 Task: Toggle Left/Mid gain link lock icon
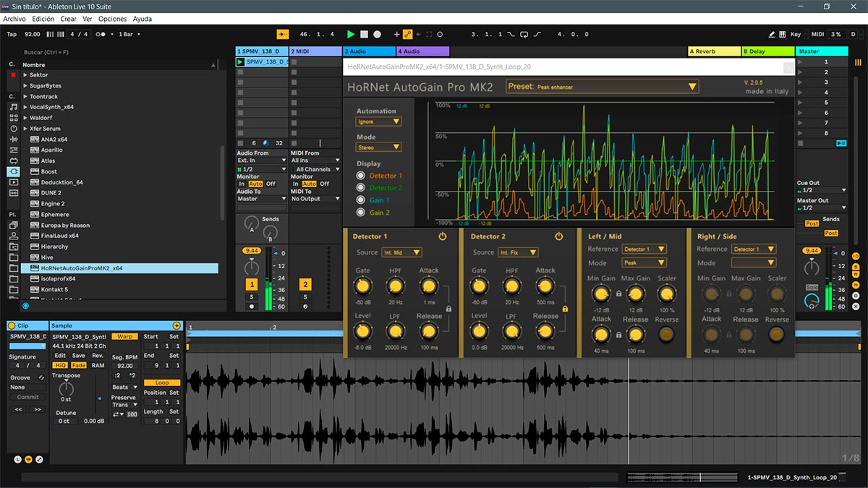point(618,294)
